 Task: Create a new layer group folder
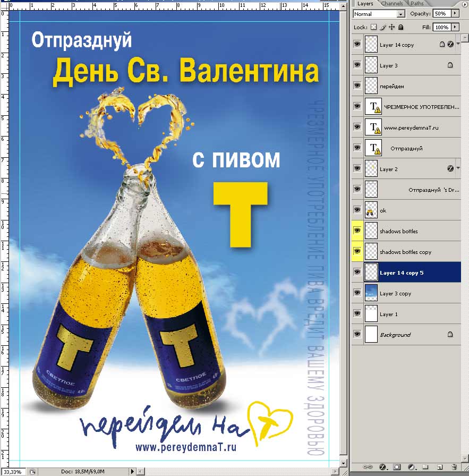pyautogui.click(x=425, y=467)
